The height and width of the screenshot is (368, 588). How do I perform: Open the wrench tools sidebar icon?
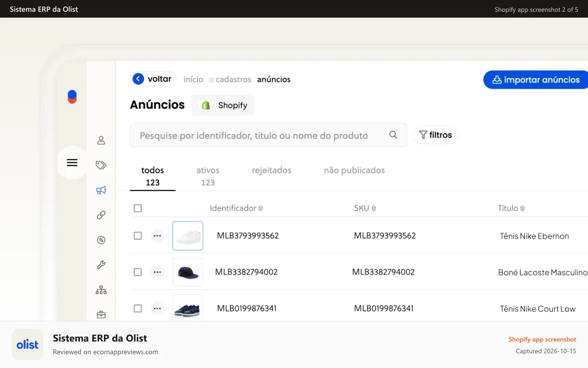point(101,265)
